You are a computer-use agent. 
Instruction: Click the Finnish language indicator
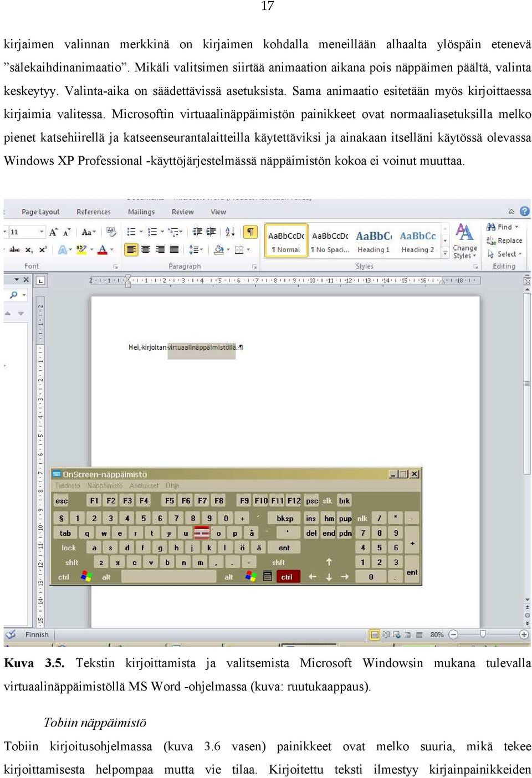(37, 634)
